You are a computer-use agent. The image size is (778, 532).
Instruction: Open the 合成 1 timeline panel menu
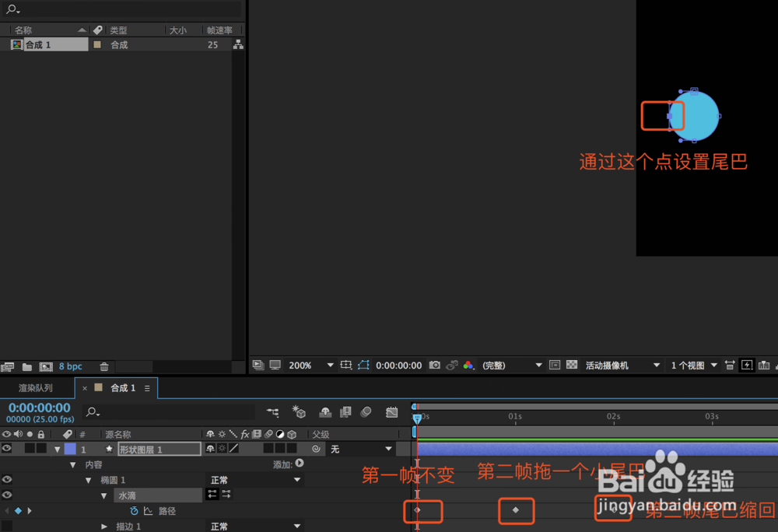[x=147, y=388]
